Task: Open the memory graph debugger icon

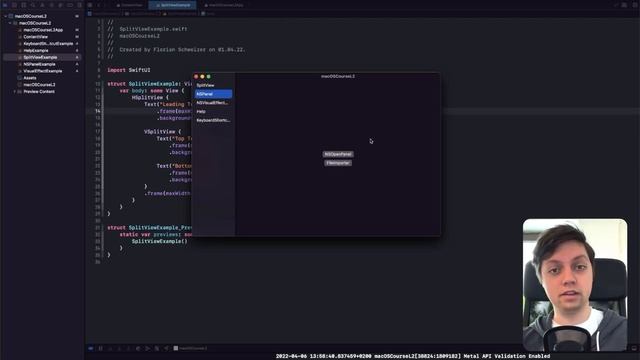Action: coord(148,348)
